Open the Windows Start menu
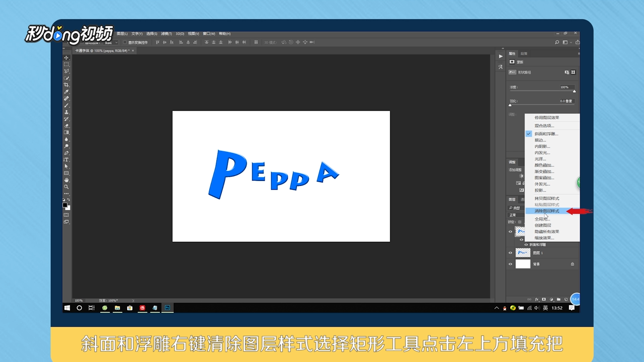 point(67,308)
